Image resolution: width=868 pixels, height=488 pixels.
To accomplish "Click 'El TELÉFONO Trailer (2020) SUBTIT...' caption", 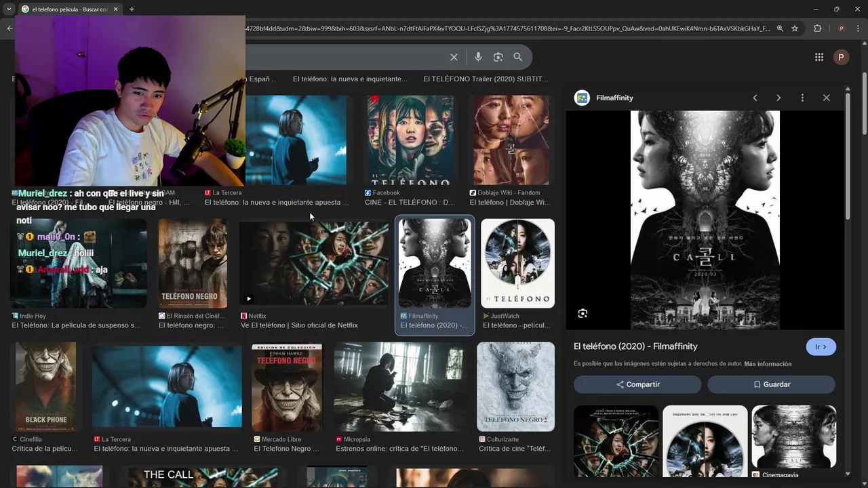I will [486, 79].
